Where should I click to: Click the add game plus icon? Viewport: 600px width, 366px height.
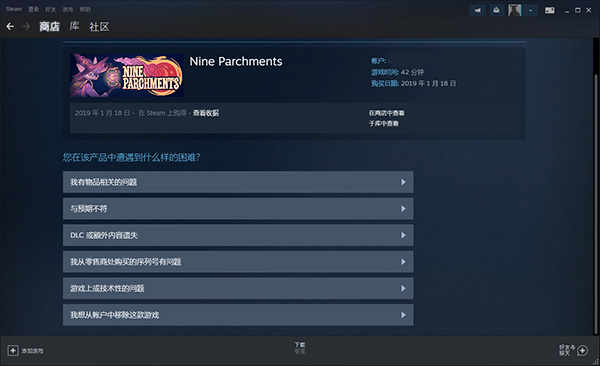pos(13,351)
